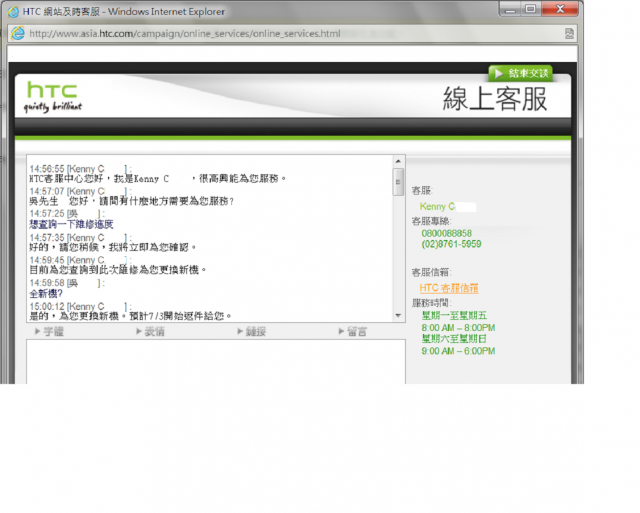Click phone number 0800088858
The width and height of the screenshot is (640, 513).
click(x=447, y=233)
